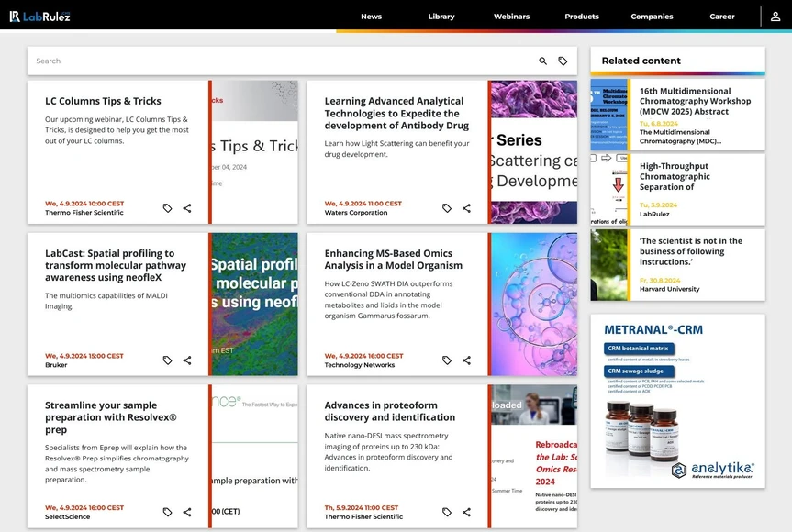Open Streamline your sample preparation title

[111, 417]
